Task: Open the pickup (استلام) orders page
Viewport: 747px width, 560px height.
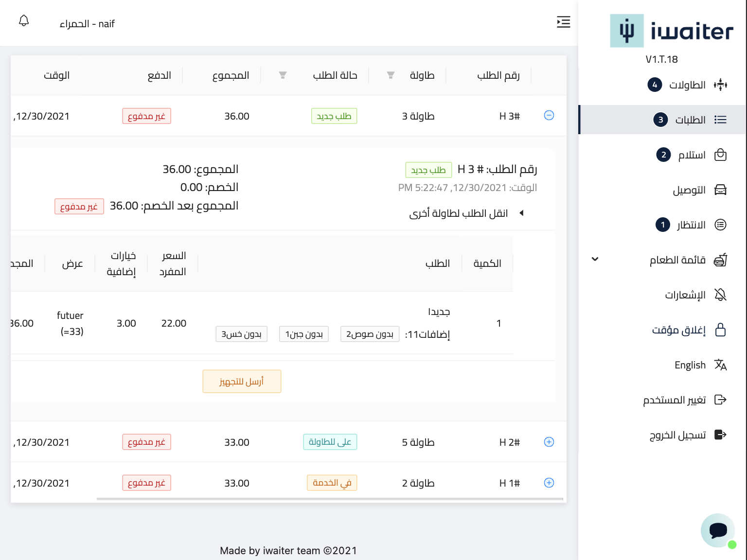Action: (x=691, y=155)
